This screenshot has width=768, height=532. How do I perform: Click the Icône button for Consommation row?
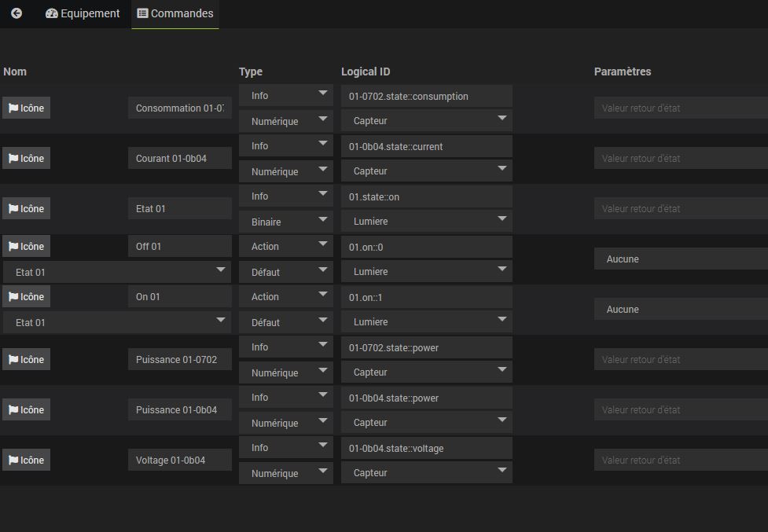pyautogui.click(x=27, y=108)
